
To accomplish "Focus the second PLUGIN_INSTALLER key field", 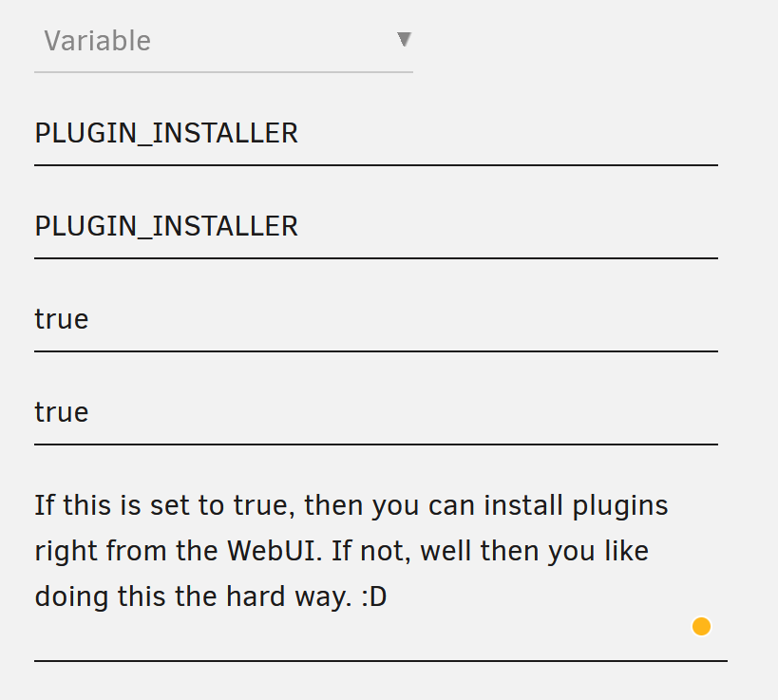I will pos(376,227).
